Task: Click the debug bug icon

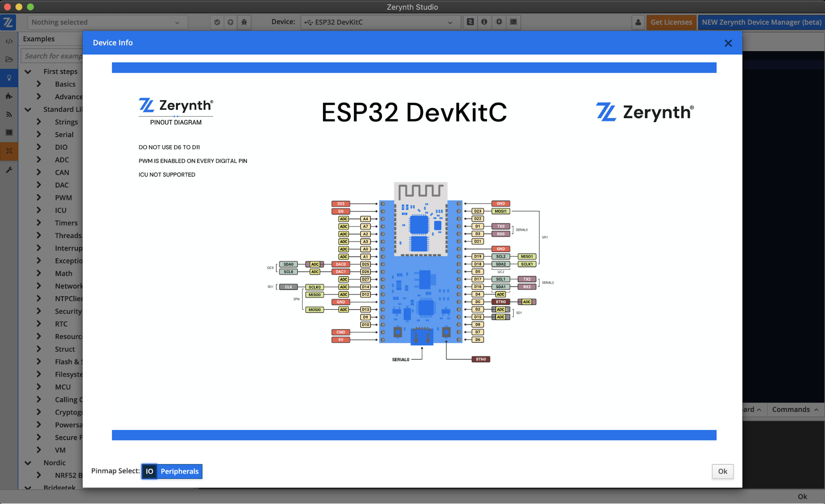Action: coord(244,22)
